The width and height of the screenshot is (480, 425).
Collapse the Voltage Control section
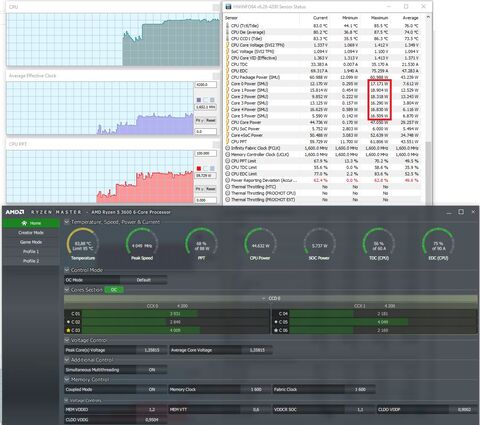click(x=67, y=340)
